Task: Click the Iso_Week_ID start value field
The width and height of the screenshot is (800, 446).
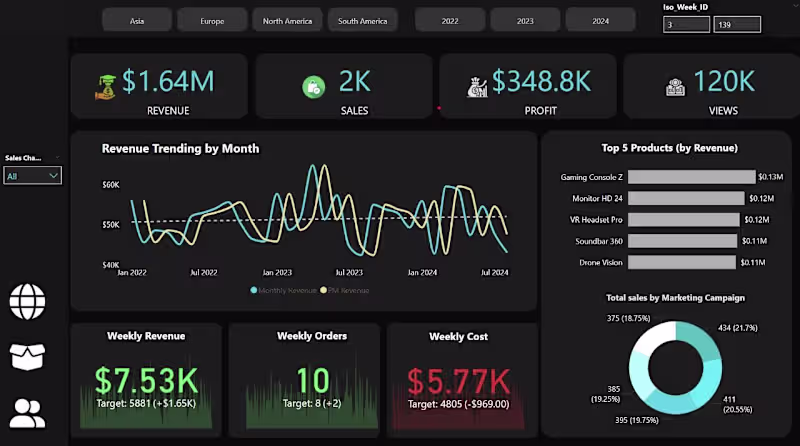Action: coord(686,24)
